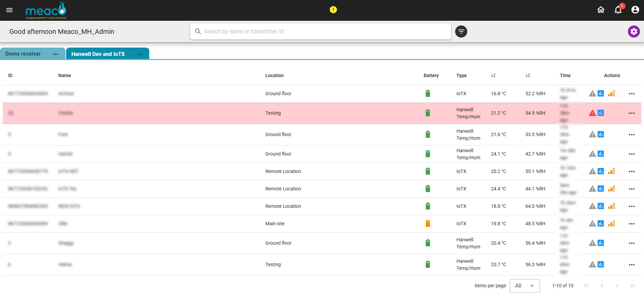Open the purple settings gear
This screenshot has width=644, height=303.
(x=634, y=32)
